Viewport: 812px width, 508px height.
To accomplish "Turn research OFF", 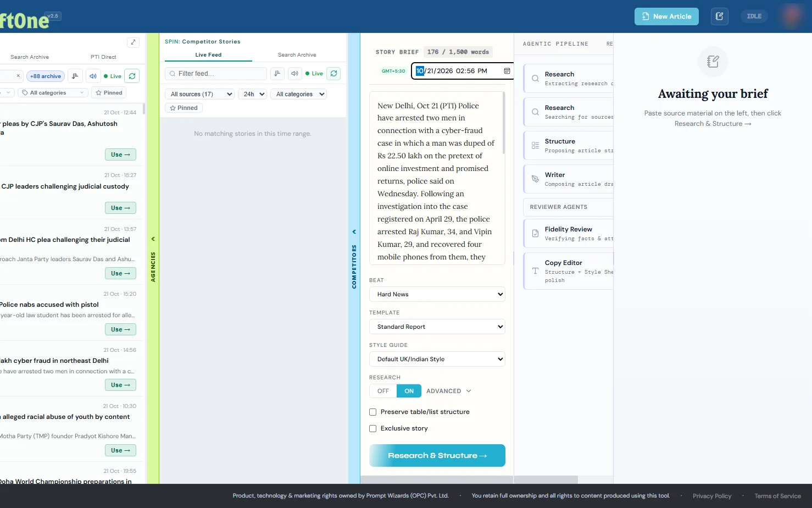I will click(383, 391).
